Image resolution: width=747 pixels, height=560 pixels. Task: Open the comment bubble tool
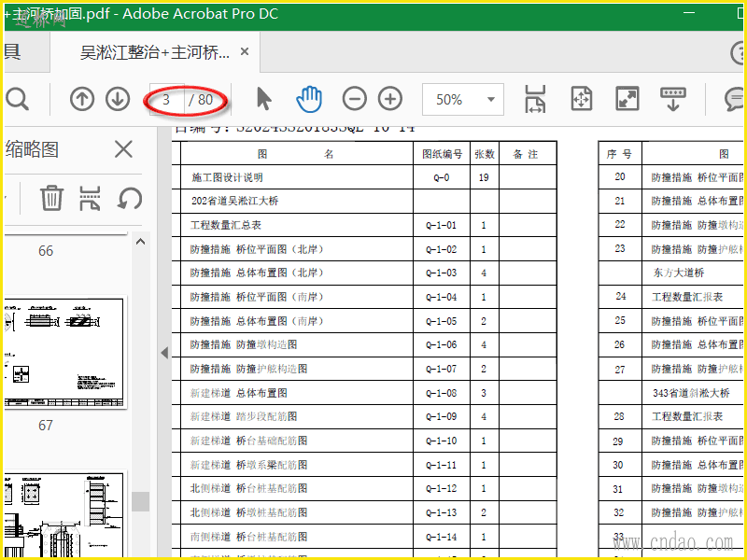click(x=734, y=99)
